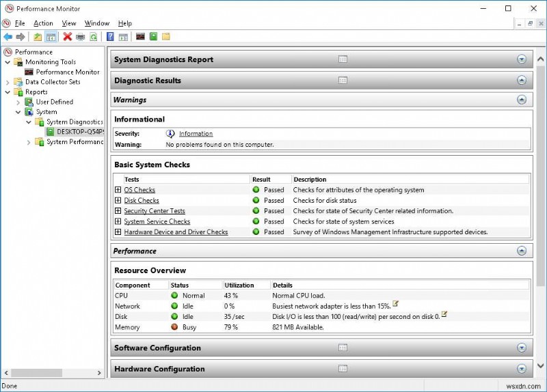This screenshot has width=547, height=392.
Task: Expand the OS Checks plus box
Action: click(118, 190)
